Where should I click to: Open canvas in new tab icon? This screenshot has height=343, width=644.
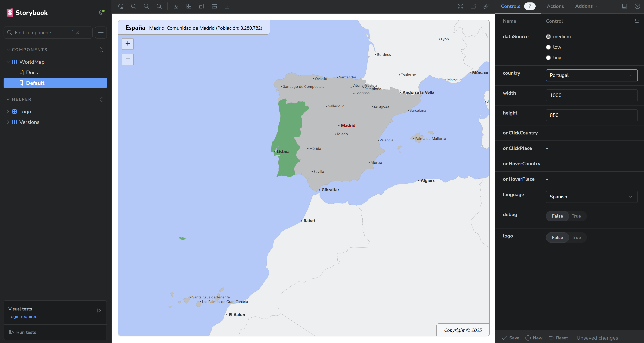click(473, 6)
